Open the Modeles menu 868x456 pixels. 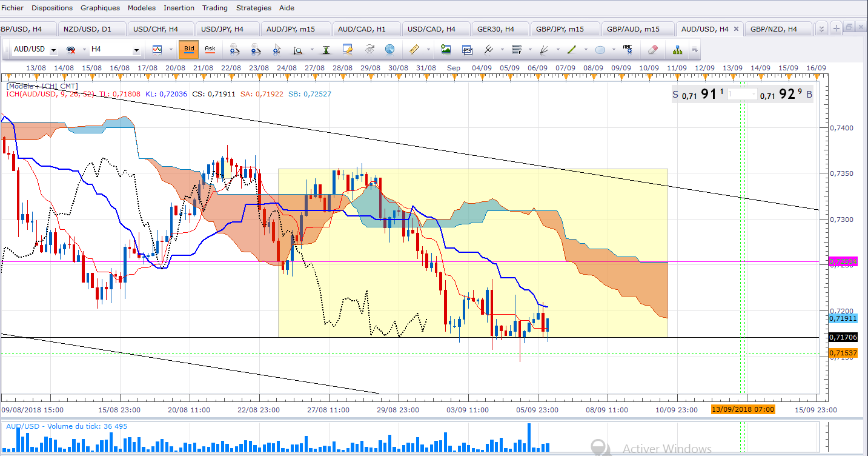142,8
